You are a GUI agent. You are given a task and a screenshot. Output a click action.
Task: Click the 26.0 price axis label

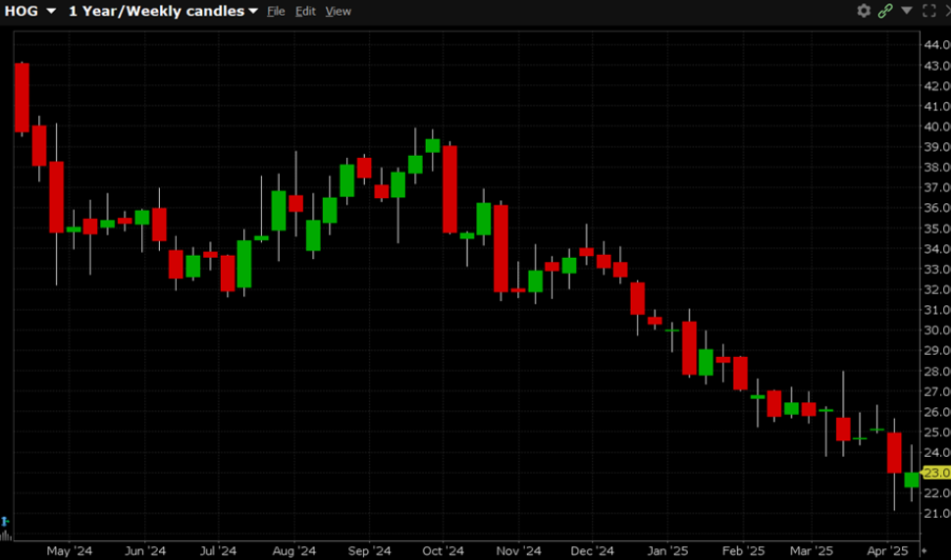937,412
